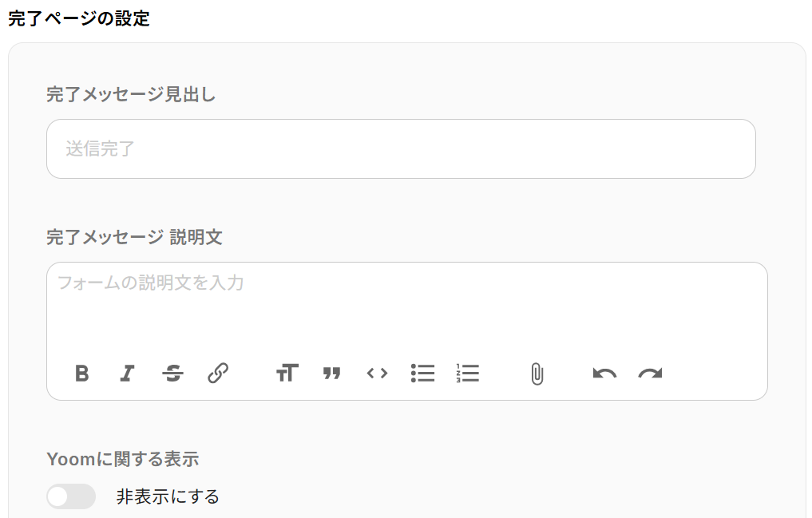The image size is (812, 518).
Task: Attach a file using the paperclip icon
Action: tap(537, 374)
